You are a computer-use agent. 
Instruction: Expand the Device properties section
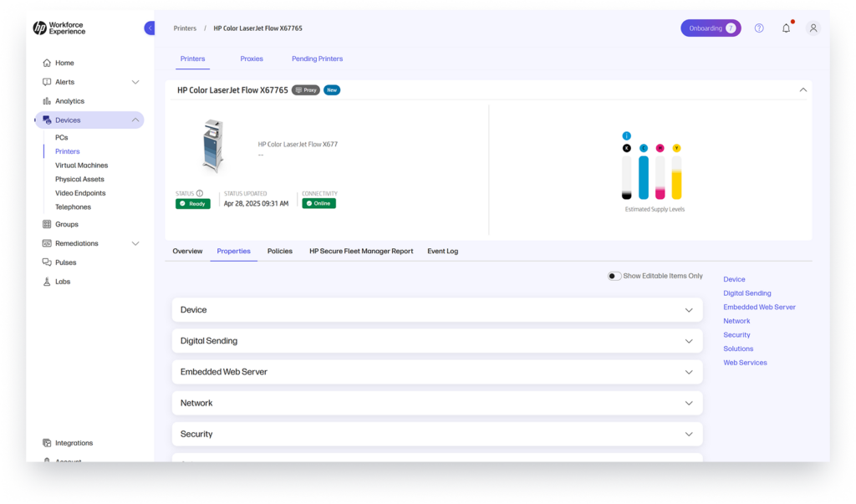(436, 309)
